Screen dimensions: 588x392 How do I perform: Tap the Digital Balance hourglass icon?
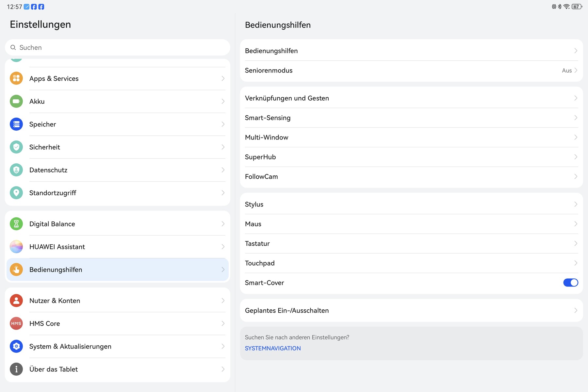[x=16, y=224]
